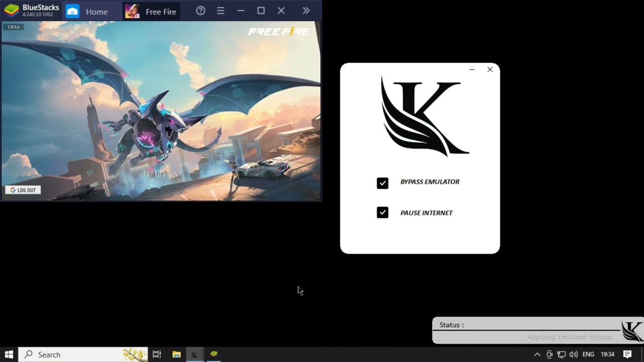Click the K wing logo in tool window
This screenshot has width=644, height=362.
[x=425, y=116]
